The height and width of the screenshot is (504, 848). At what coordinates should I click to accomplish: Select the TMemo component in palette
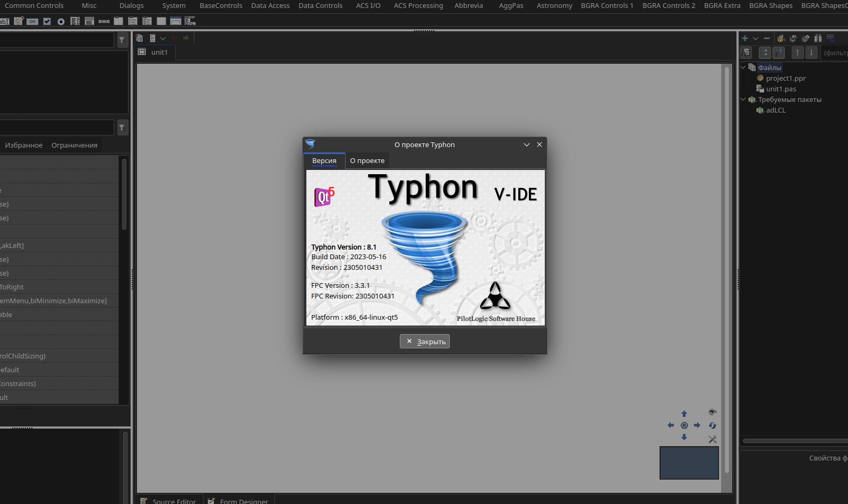19,21
